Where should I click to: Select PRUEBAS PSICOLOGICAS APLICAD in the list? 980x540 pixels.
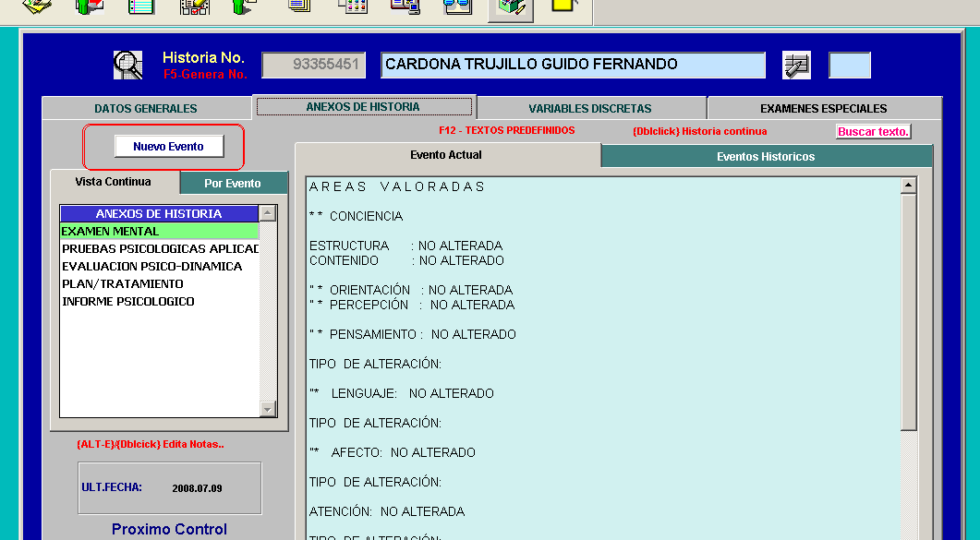point(160,248)
